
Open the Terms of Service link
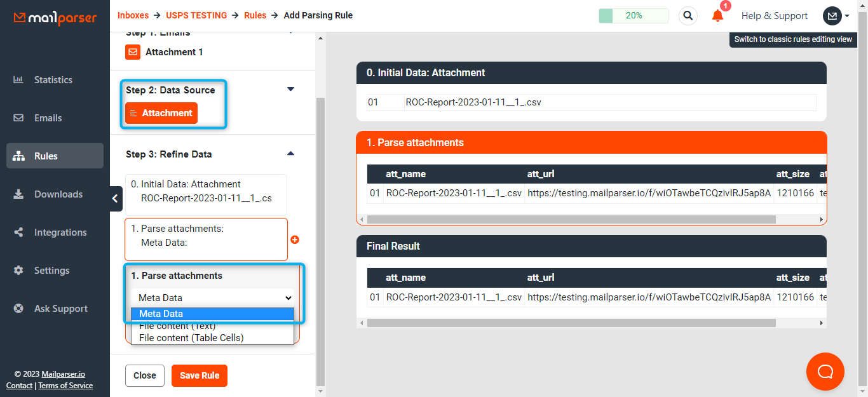(65, 386)
